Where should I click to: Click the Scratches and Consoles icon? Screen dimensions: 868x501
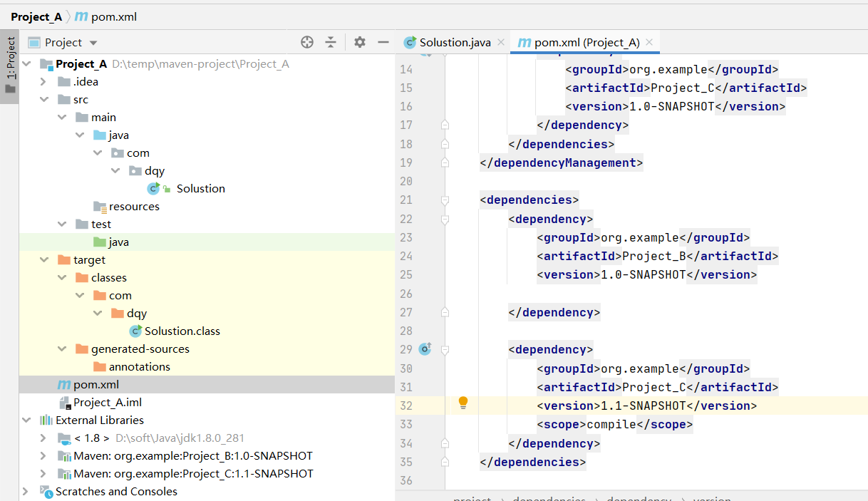[x=46, y=491]
